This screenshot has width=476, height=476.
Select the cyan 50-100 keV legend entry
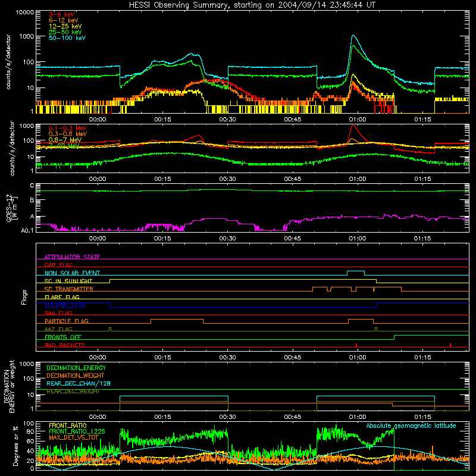[x=67, y=38]
